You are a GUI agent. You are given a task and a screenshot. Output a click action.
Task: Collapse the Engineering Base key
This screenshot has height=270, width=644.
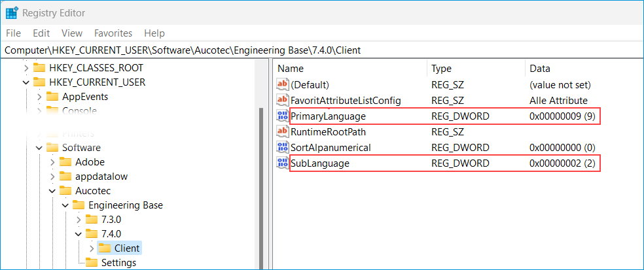(x=65, y=205)
